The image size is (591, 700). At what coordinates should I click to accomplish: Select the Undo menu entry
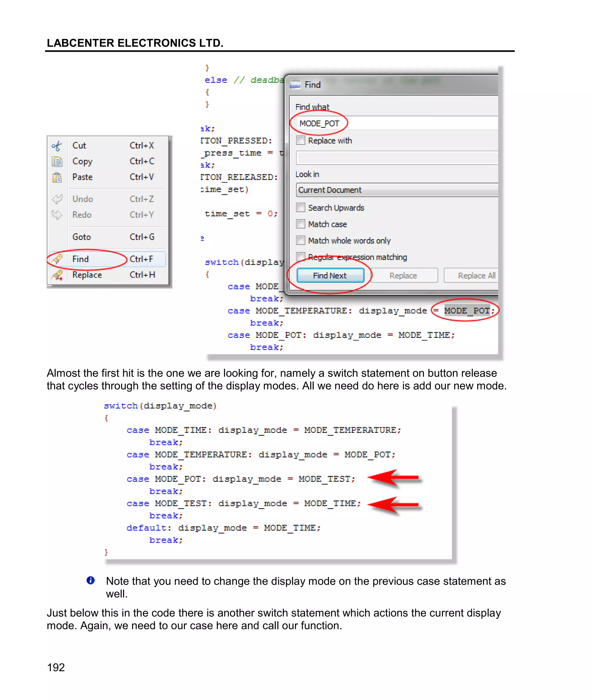pos(108,199)
